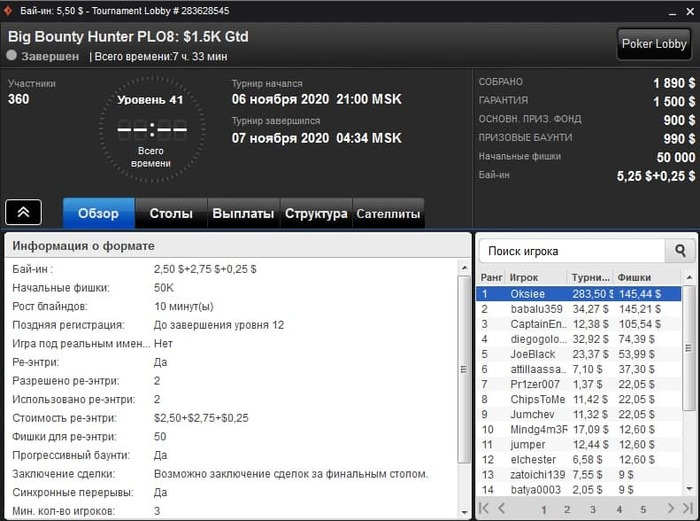700x521 pixels.
Task: Go to the previous page of the player list
Action: tap(501, 508)
